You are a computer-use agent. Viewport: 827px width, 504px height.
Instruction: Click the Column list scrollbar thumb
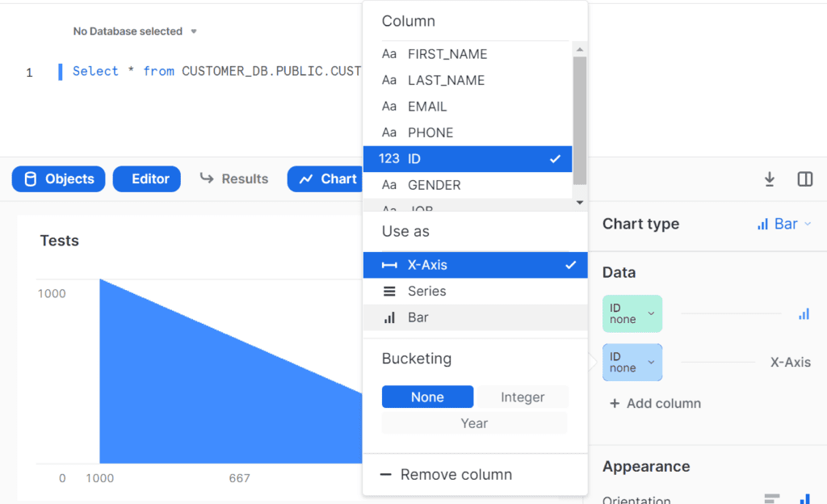coord(579,121)
